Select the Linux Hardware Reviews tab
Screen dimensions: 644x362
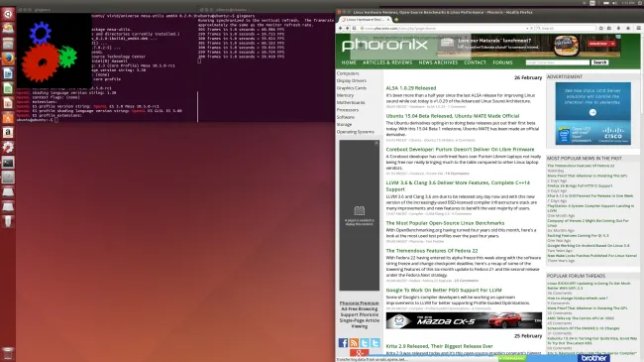click(x=365, y=19)
